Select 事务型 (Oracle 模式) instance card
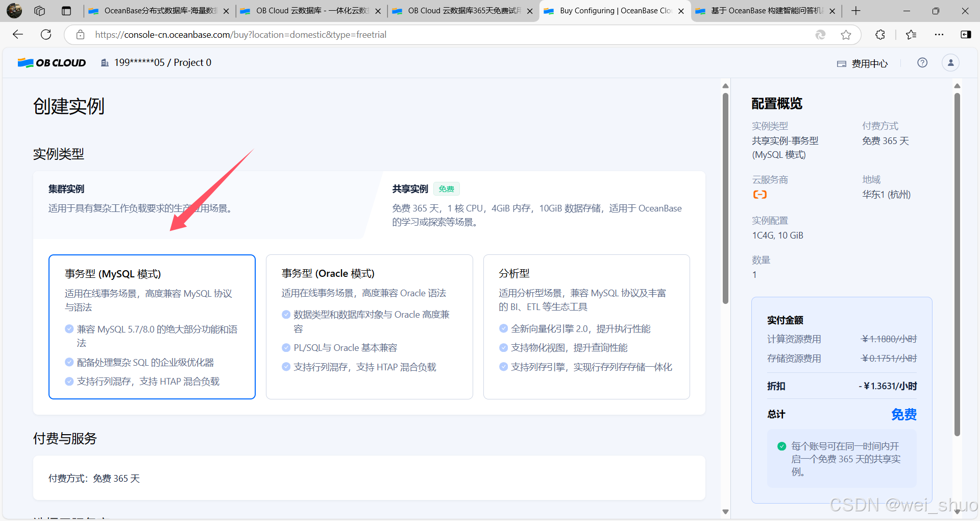 click(x=369, y=326)
